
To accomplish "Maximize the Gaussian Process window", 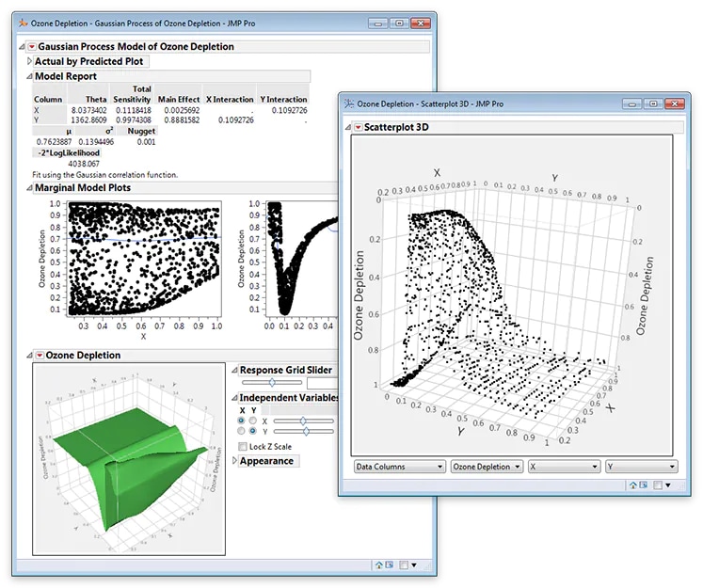I will pyautogui.click(x=399, y=24).
